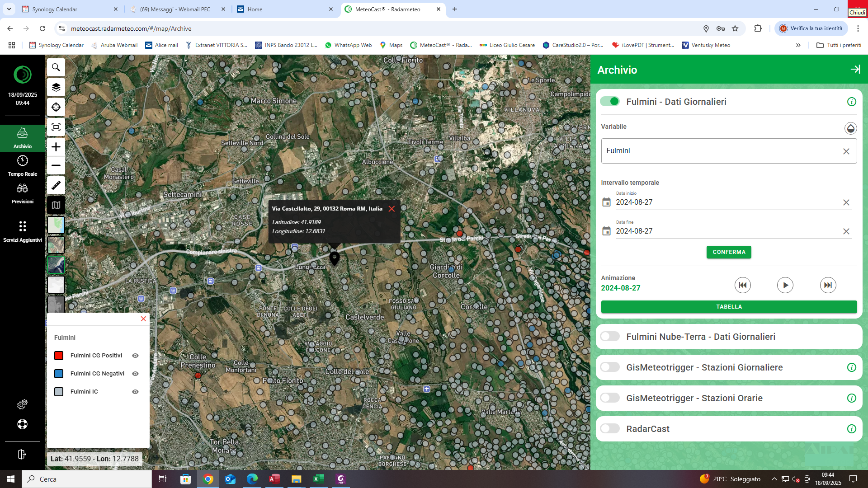This screenshot has width=868, height=488.
Task: Open Tempo Reale section in sidebar
Action: [x=23, y=166]
